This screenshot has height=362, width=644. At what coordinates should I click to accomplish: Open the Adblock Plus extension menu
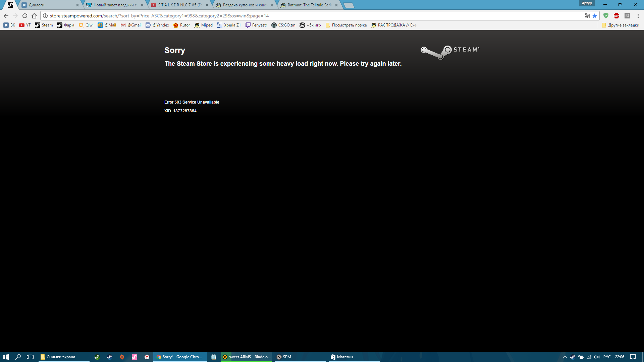(x=616, y=16)
